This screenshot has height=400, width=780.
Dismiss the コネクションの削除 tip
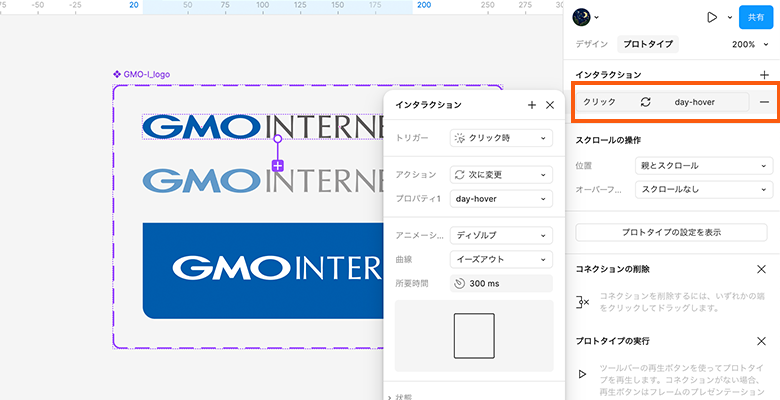point(761,269)
